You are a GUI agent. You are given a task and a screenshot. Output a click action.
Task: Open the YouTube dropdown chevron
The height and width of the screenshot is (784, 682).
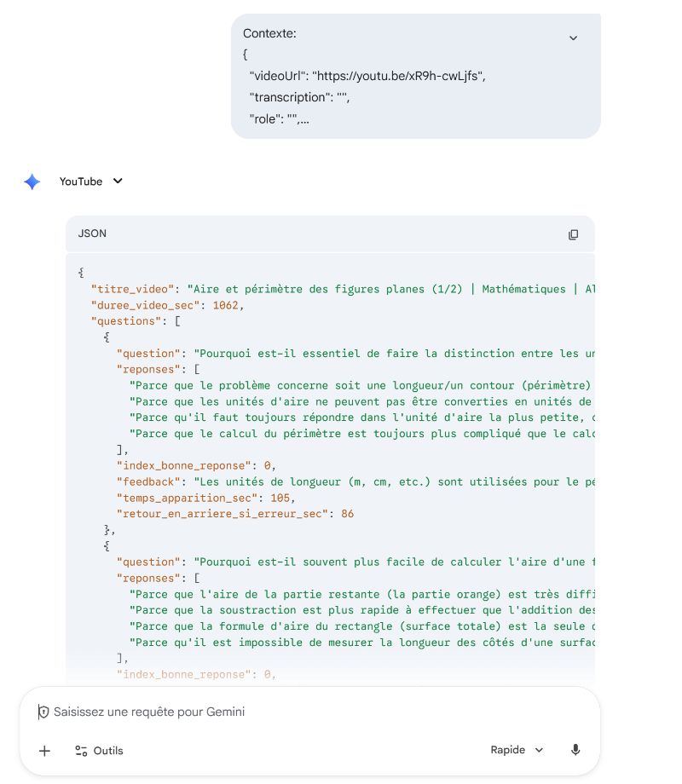point(118,181)
